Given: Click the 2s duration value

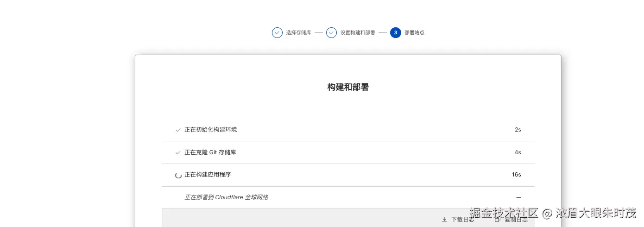Looking at the screenshot, I should (518, 130).
